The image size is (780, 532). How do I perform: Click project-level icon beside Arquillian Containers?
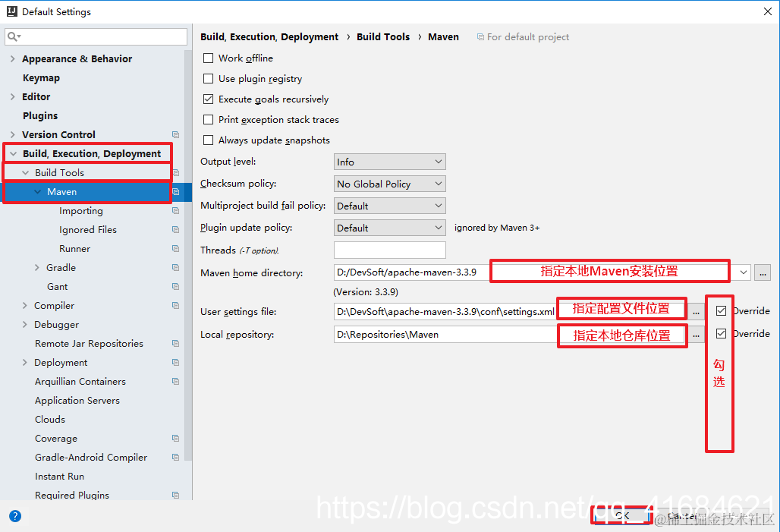[175, 381]
